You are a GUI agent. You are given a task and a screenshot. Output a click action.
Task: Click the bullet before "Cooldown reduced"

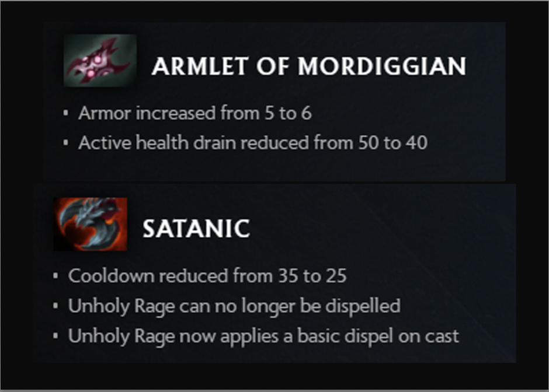[55, 276]
